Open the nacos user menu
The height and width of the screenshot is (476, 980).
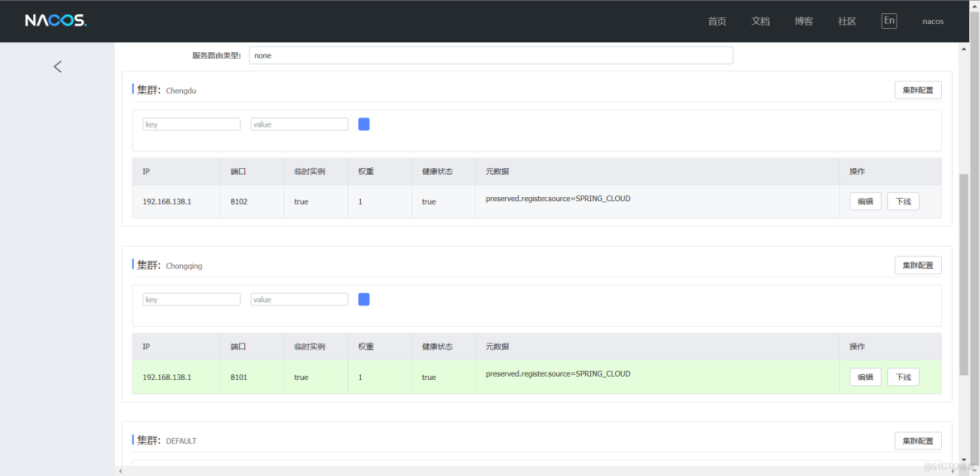click(933, 22)
